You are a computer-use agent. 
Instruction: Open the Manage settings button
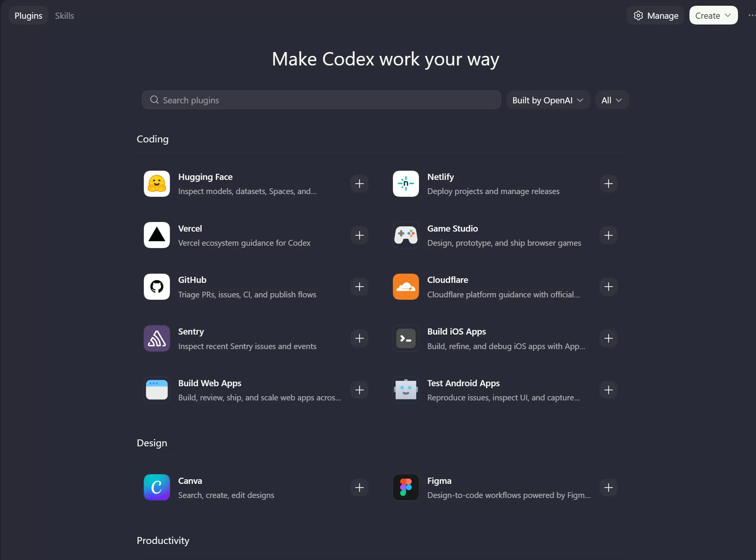point(655,15)
